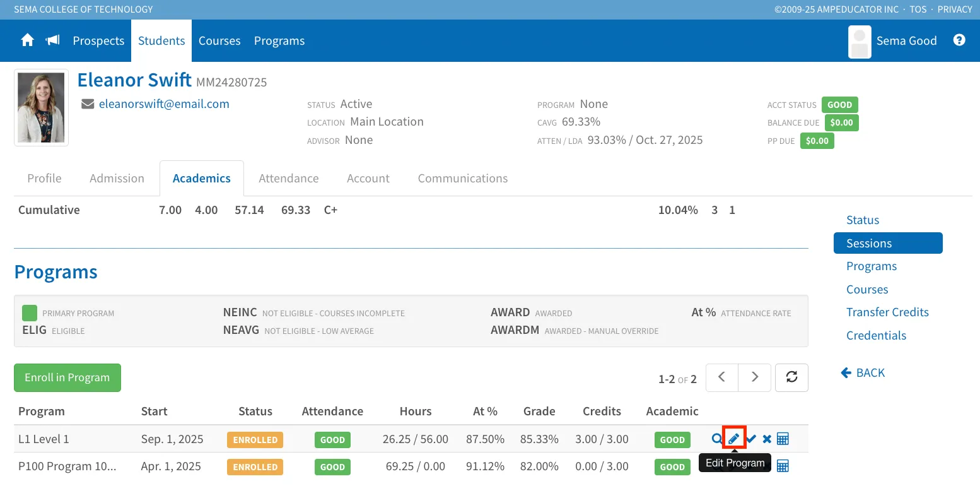The image size is (980, 486).
Task: Open the TOS link in header
Action: 919,9
